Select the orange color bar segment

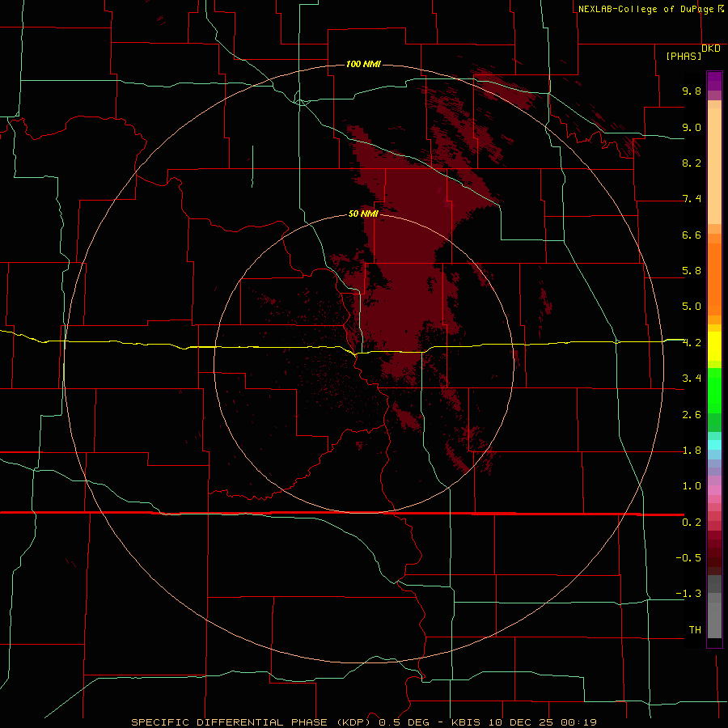[714, 279]
